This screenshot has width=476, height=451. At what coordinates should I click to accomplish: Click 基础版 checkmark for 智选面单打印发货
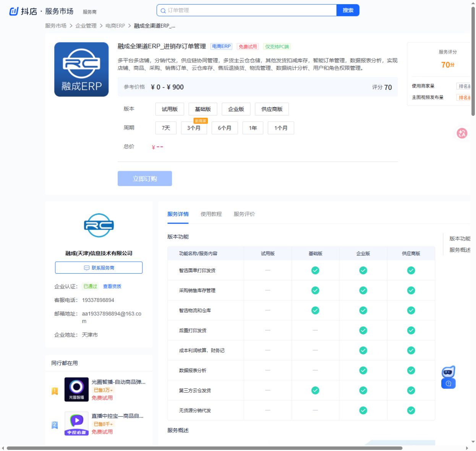(315, 270)
